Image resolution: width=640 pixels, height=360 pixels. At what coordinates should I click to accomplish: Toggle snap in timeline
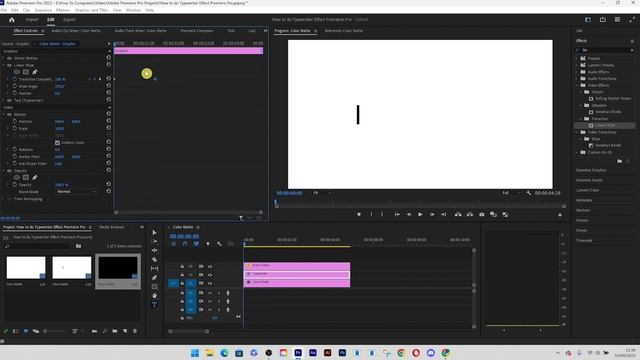pos(185,244)
